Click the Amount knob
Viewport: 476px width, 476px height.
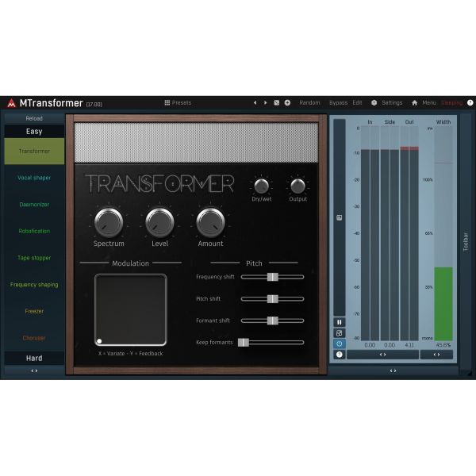pyautogui.click(x=211, y=222)
